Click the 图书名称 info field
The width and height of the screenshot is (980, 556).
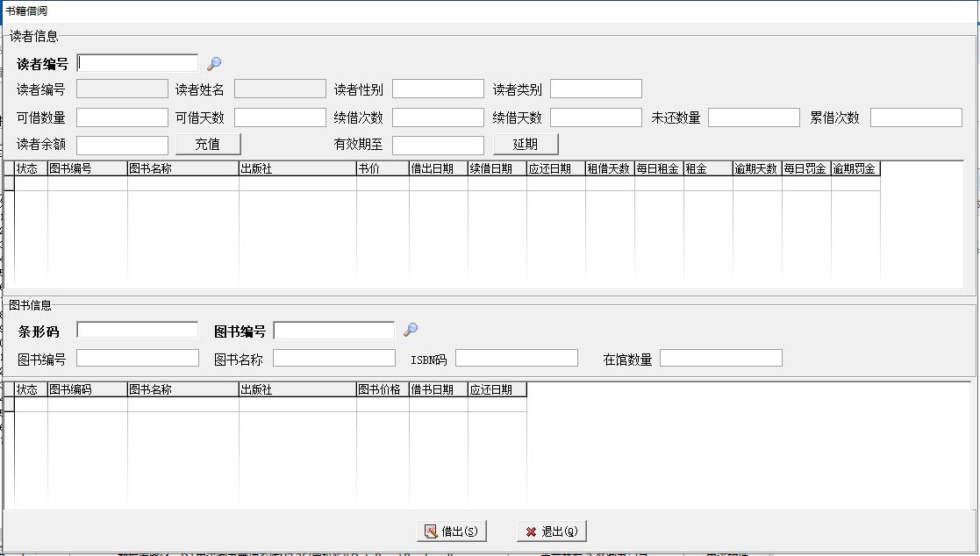(x=334, y=358)
